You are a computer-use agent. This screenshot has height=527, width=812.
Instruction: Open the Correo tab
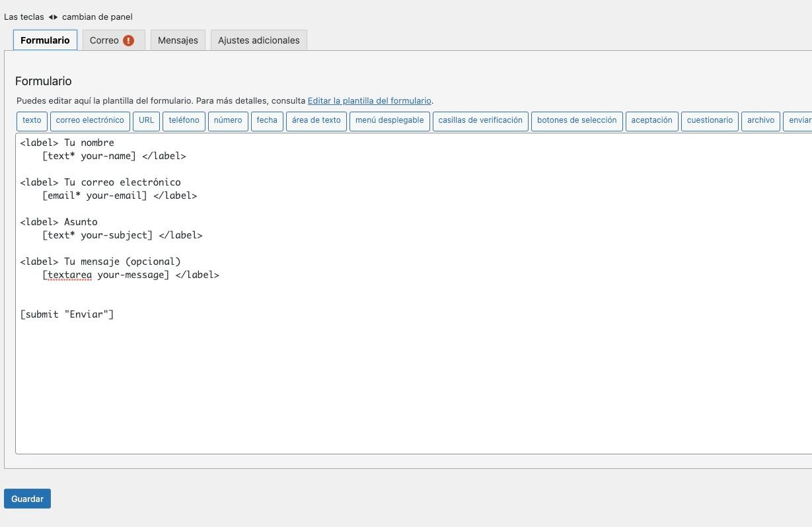[113, 40]
